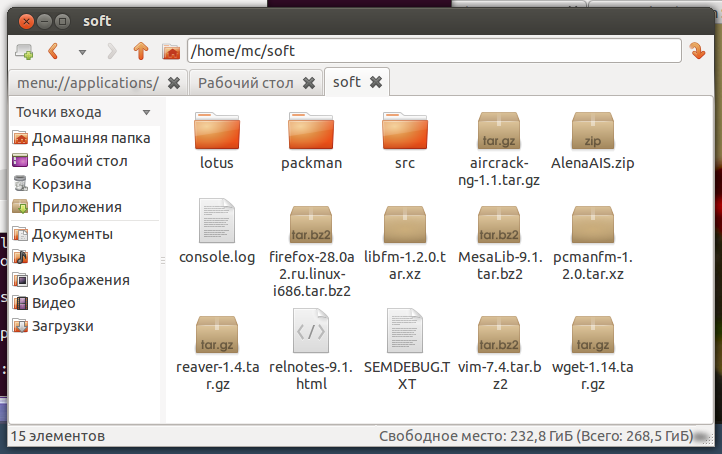
Task: Select the vim-7.4.tar.bz2 archive icon
Action: (x=499, y=335)
